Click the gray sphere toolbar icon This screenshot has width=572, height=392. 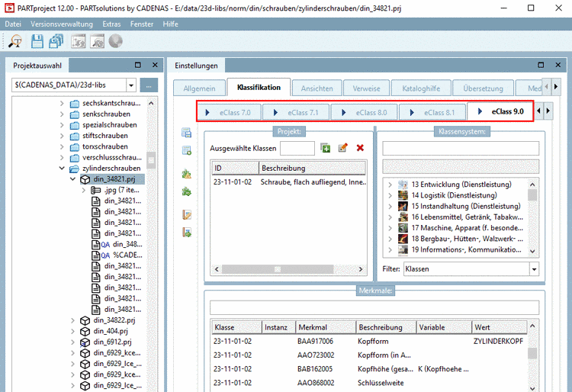[x=116, y=41]
